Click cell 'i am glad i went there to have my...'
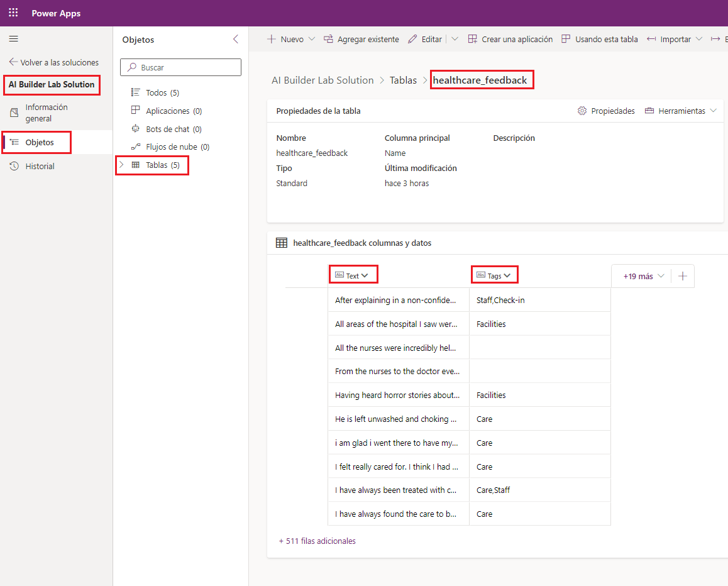728x586 pixels. coord(399,443)
